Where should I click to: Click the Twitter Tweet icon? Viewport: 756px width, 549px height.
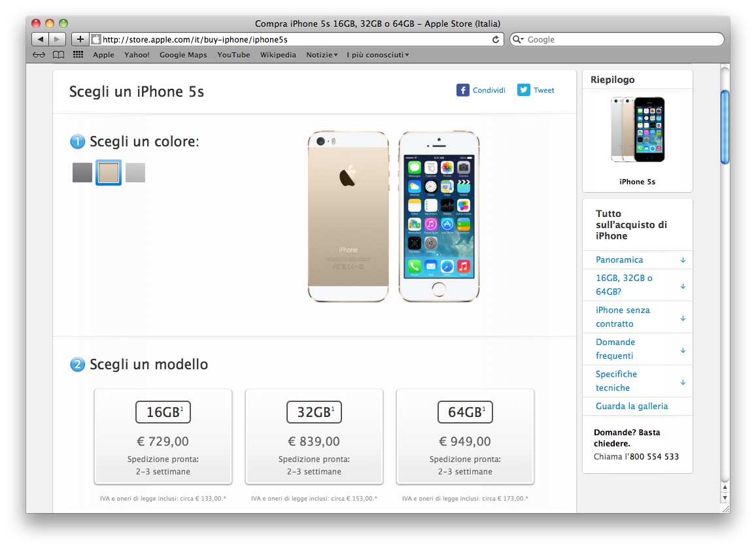click(x=524, y=90)
